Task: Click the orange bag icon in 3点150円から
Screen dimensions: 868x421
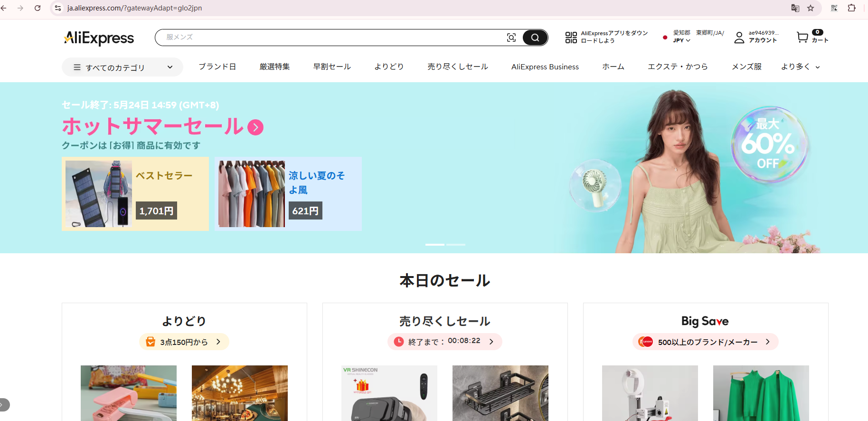Action: [151, 342]
